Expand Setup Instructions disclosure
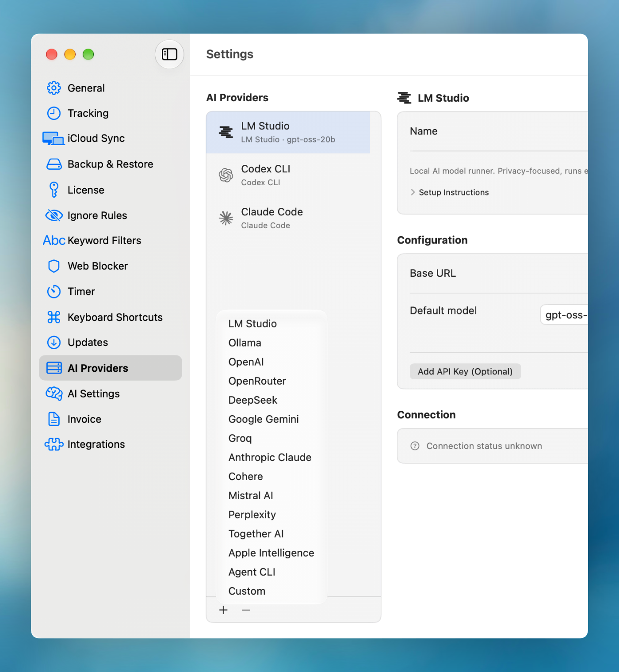 point(450,192)
